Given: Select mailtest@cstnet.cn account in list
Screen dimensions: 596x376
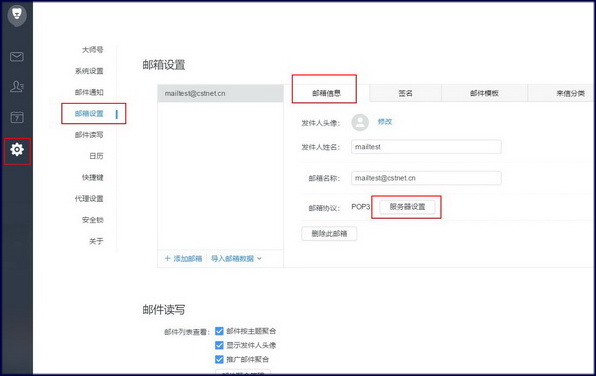Looking at the screenshot, I should click(220, 93).
